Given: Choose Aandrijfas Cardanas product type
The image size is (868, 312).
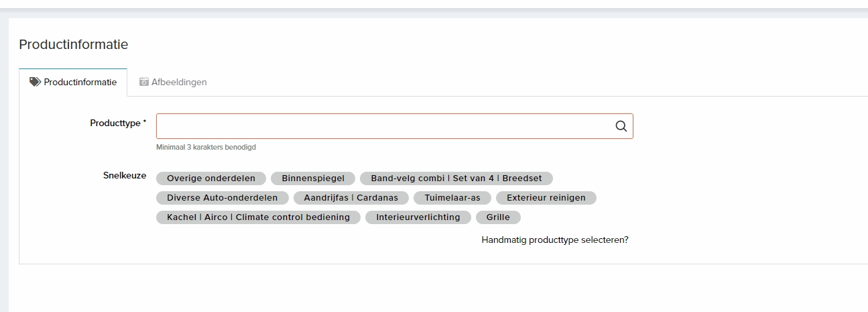Looking at the screenshot, I should click(x=351, y=198).
